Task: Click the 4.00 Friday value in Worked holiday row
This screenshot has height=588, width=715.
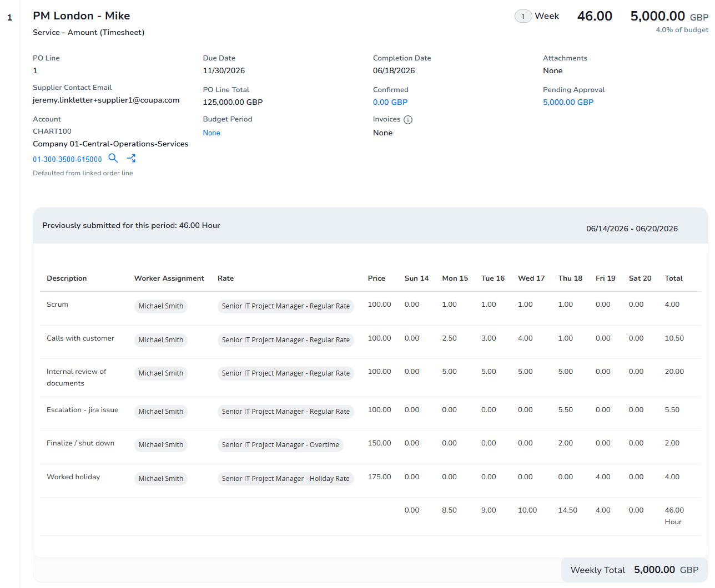Action: coord(603,477)
